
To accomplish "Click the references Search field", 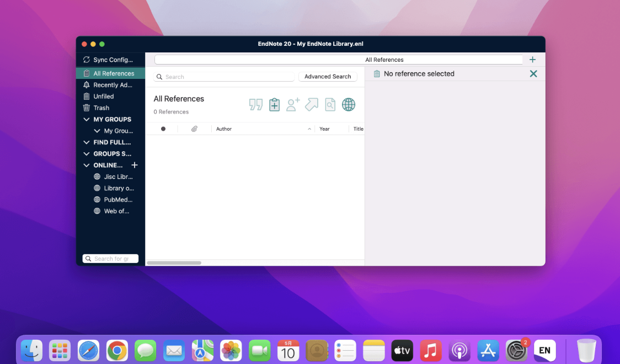I will [x=224, y=77].
